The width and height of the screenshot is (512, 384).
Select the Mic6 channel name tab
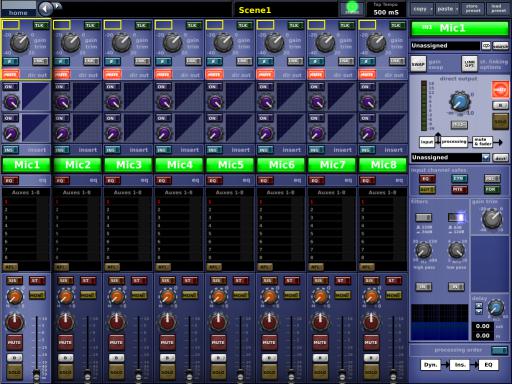click(281, 165)
